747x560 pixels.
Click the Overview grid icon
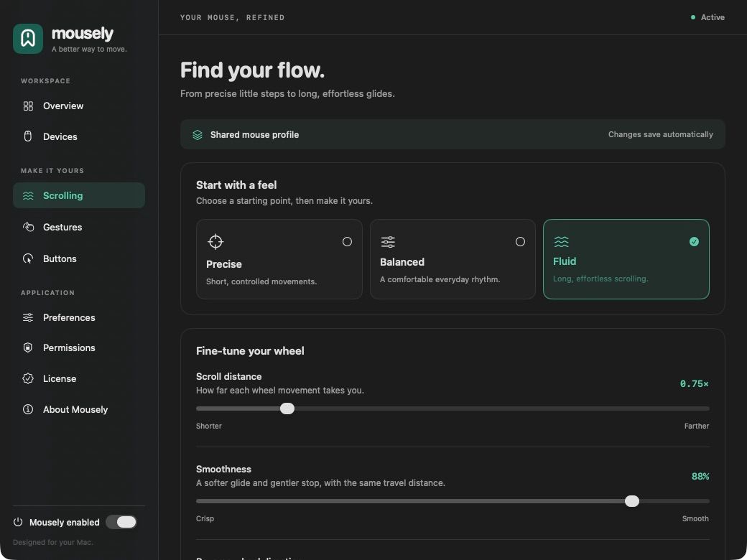coord(28,106)
